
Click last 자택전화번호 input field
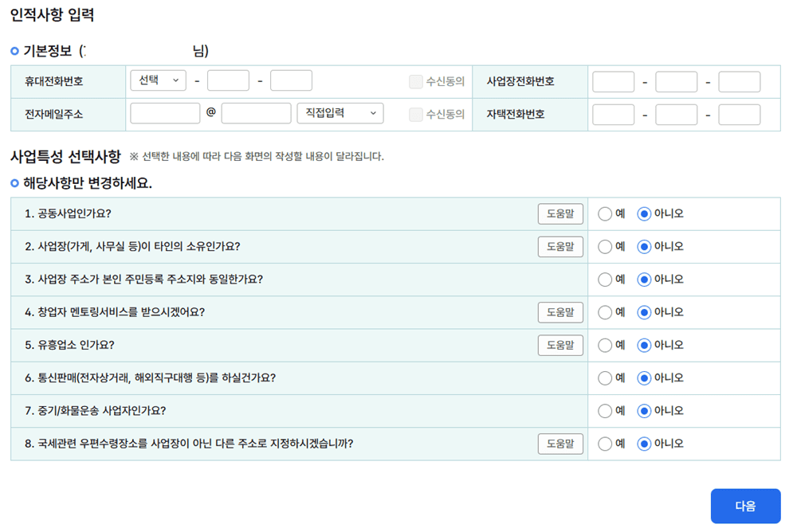point(740,115)
